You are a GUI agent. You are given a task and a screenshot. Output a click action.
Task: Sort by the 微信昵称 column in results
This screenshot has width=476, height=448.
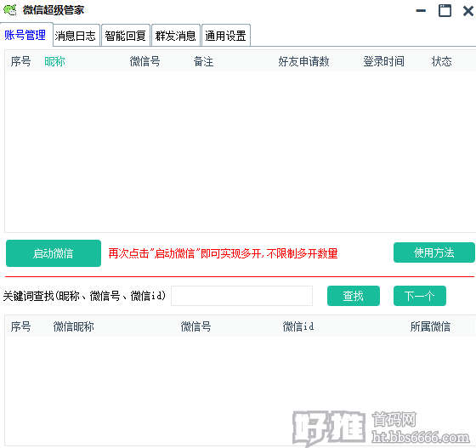click(73, 326)
